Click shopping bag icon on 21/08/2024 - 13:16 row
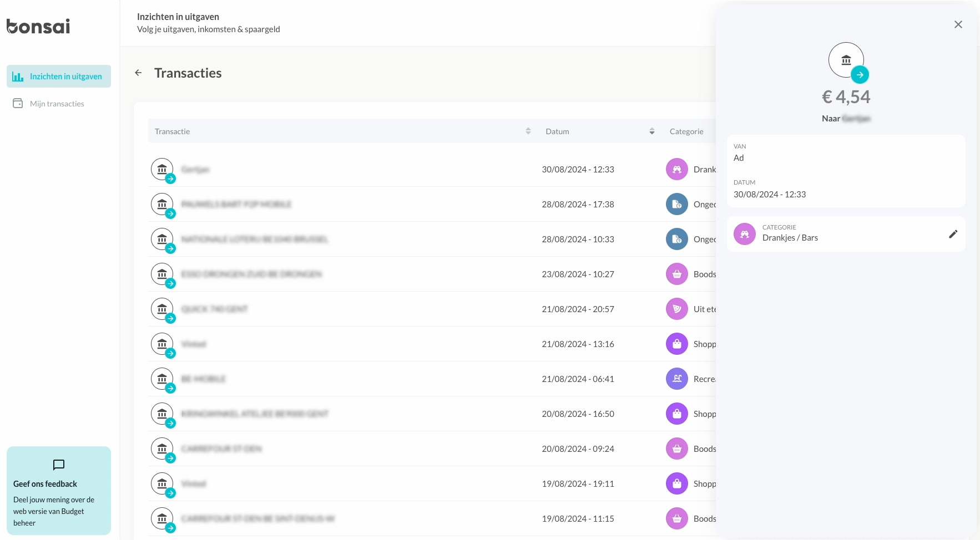980x540 pixels. [x=677, y=344]
